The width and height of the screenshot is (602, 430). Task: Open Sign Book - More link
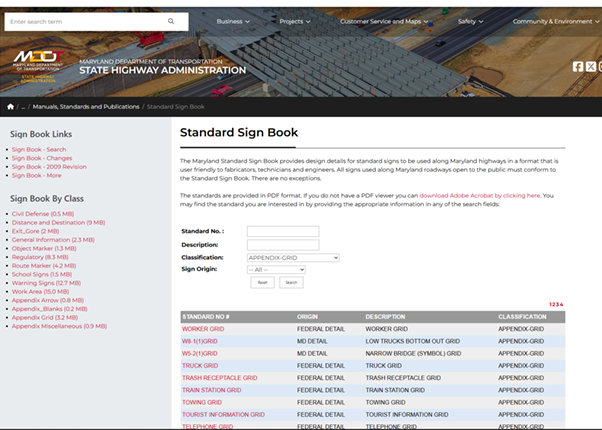[36, 175]
